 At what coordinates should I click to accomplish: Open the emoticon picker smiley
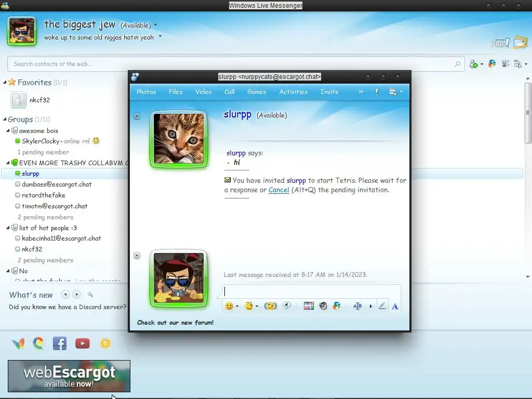229,306
